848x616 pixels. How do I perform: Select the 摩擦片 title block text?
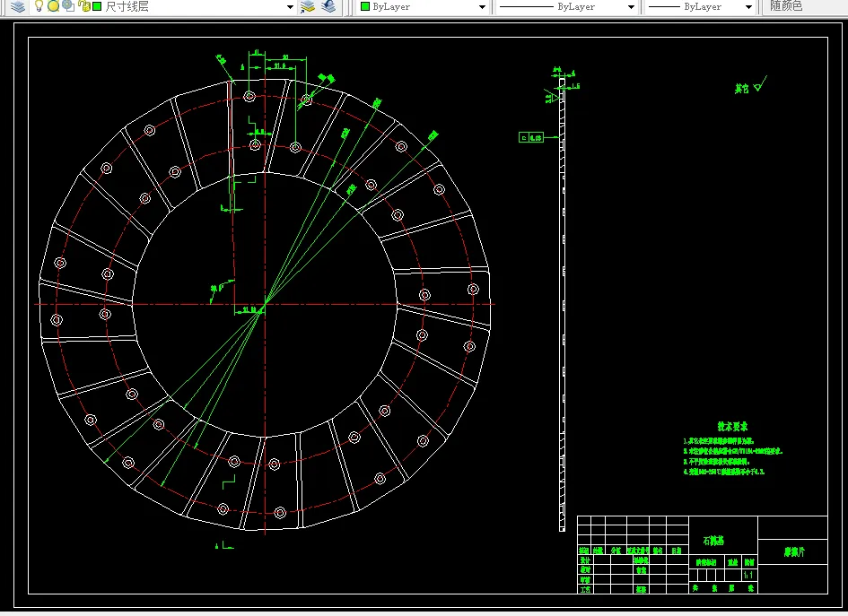click(x=793, y=553)
